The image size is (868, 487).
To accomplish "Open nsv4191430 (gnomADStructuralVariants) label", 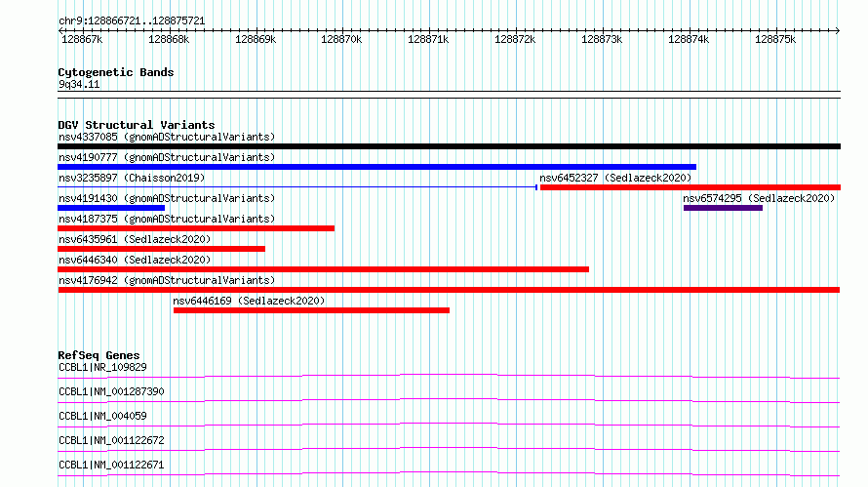I will [x=167, y=198].
